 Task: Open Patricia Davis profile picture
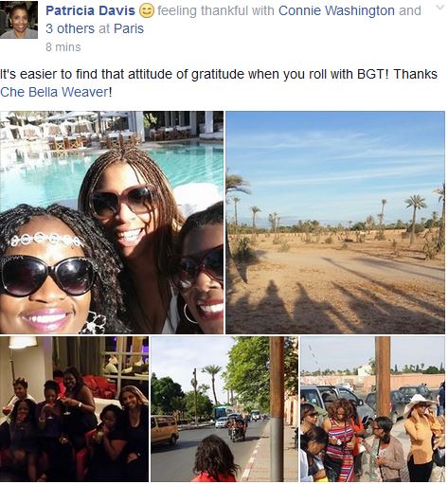coord(19,20)
